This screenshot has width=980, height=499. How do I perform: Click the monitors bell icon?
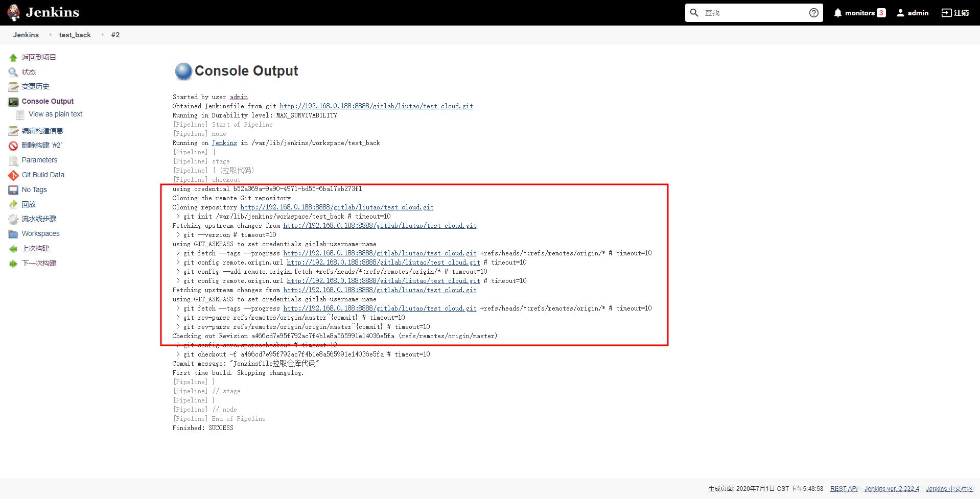[x=837, y=13]
